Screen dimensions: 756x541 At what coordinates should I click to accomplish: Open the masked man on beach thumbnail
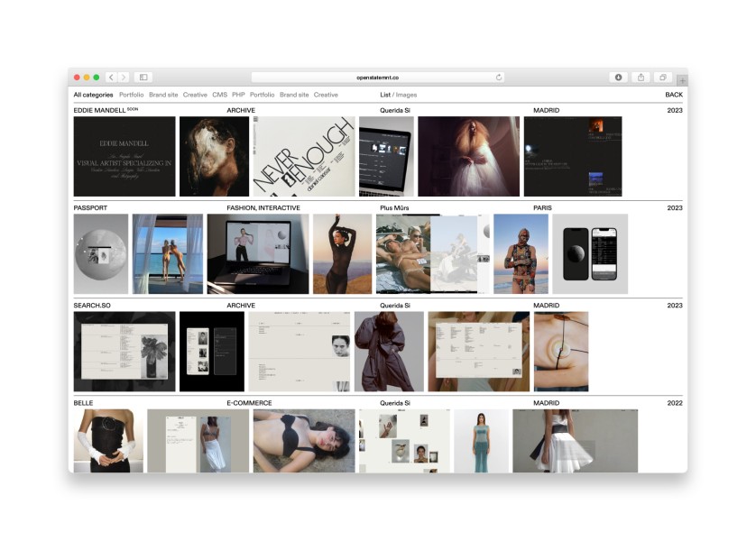pyautogui.click(x=521, y=254)
